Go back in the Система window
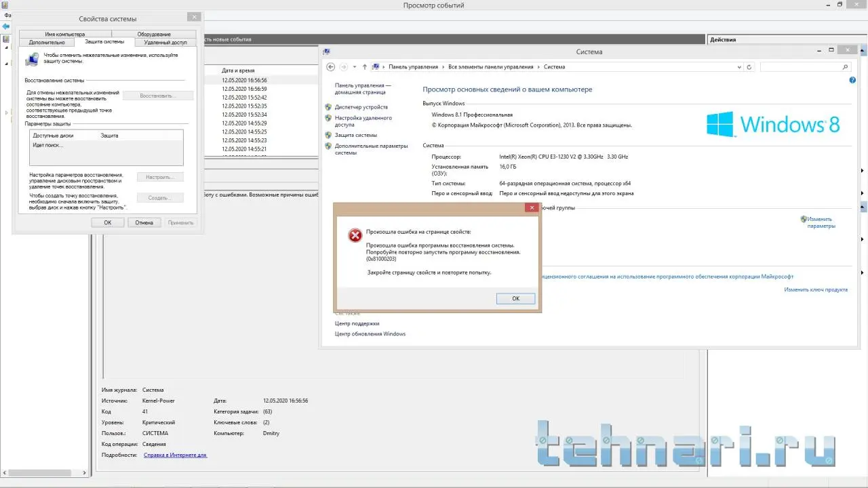868x488 pixels. (331, 67)
